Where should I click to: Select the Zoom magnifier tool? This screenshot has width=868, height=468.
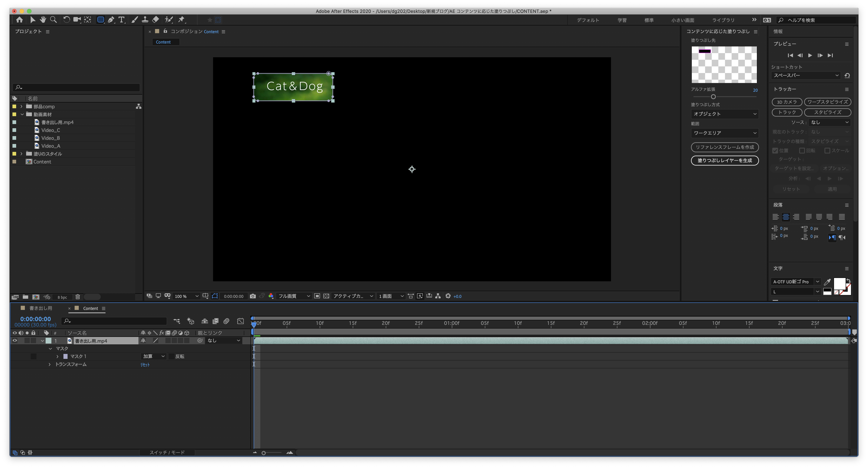coord(53,19)
